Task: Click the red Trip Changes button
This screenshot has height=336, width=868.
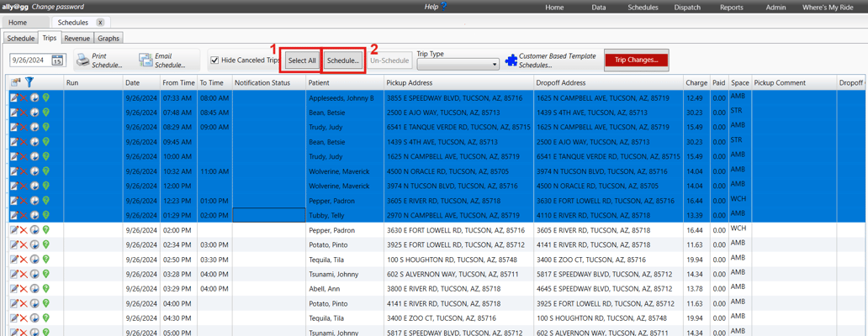Action: tap(636, 60)
